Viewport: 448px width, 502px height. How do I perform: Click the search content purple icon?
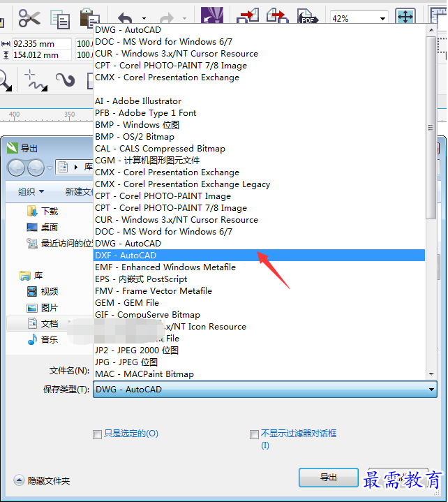pos(212,15)
